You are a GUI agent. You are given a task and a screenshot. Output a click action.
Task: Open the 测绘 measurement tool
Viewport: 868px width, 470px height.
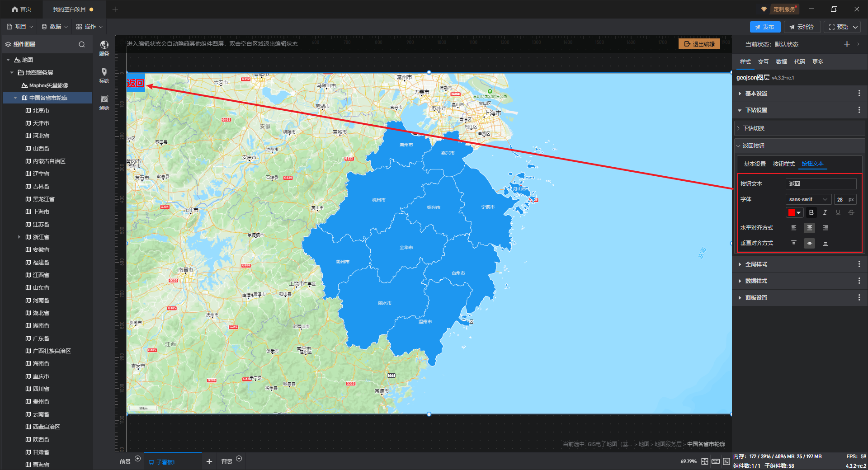coord(104,102)
